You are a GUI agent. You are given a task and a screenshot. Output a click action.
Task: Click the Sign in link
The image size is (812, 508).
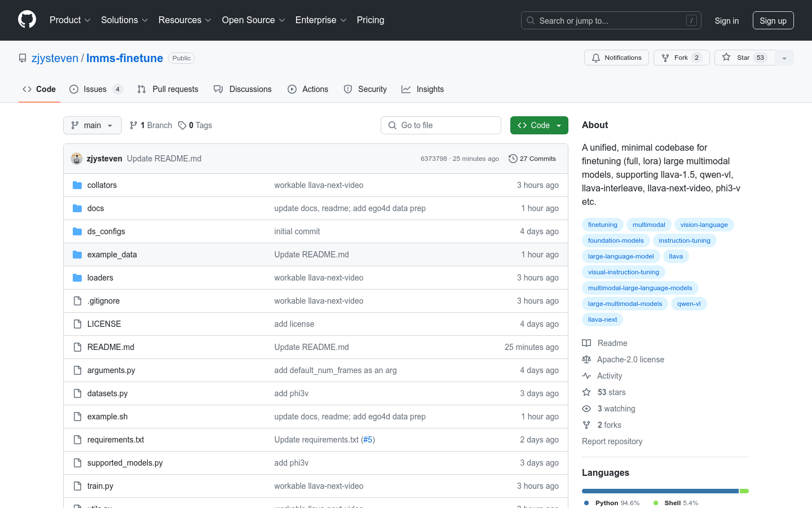click(727, 20)
